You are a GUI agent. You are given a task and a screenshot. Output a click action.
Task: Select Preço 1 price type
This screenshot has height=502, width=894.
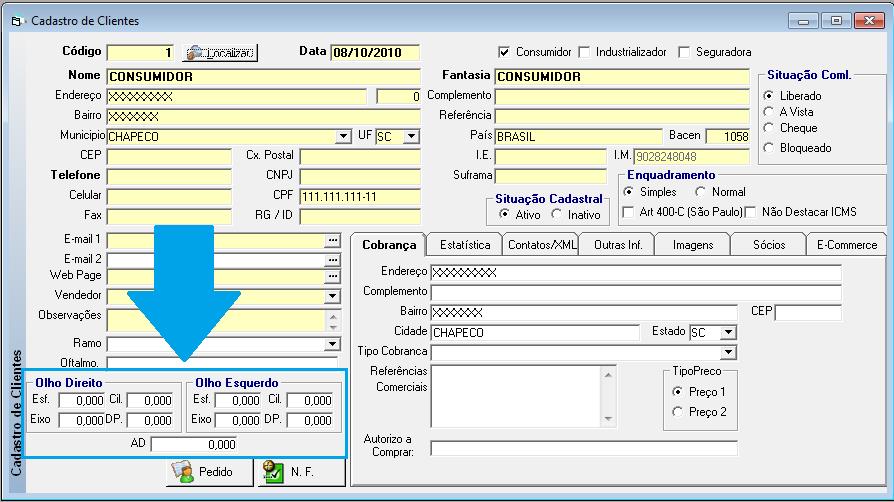677,392
